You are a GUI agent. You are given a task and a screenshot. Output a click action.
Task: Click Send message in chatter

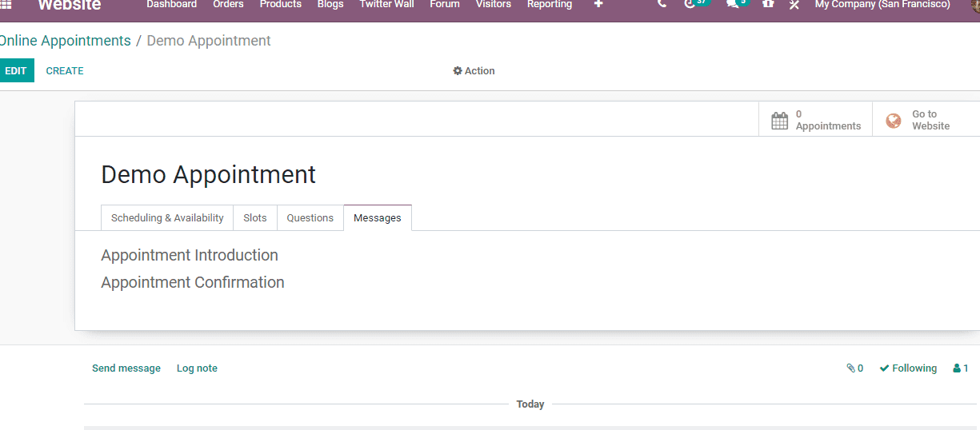coord(126,368)
